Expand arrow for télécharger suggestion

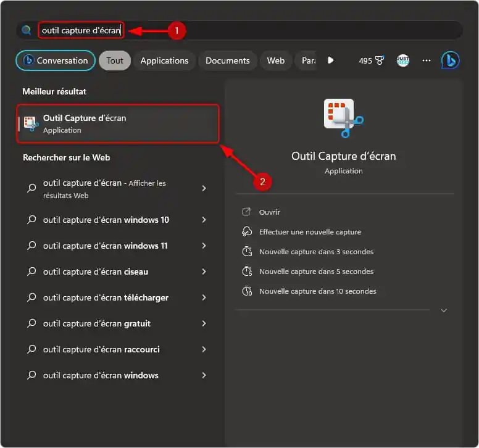204,298
